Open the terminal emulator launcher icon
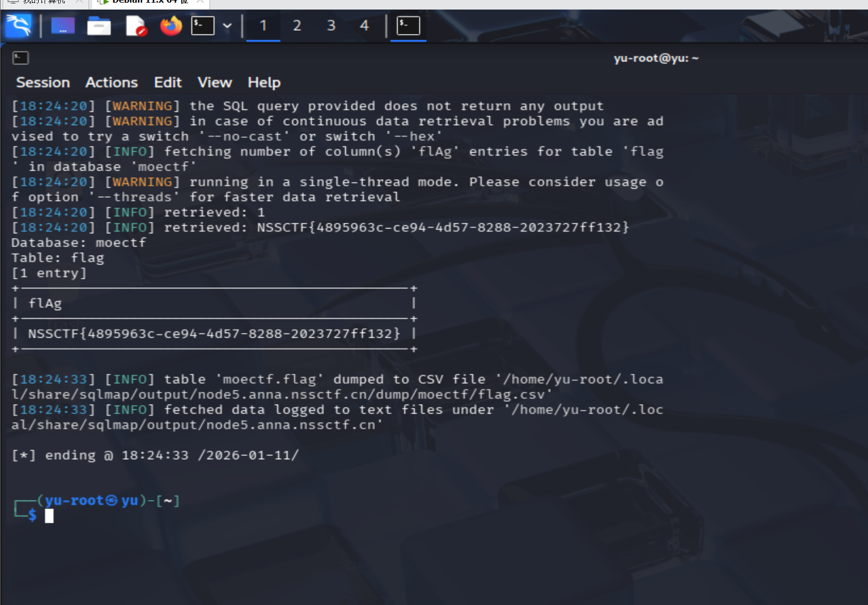Screen dimensions: 868x605 point(203,25)
